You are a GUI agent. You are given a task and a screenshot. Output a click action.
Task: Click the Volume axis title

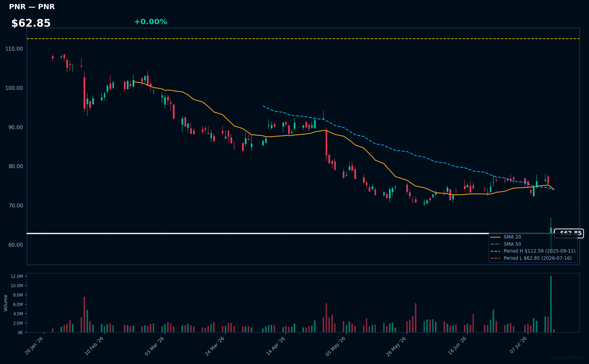pos(6,303)
